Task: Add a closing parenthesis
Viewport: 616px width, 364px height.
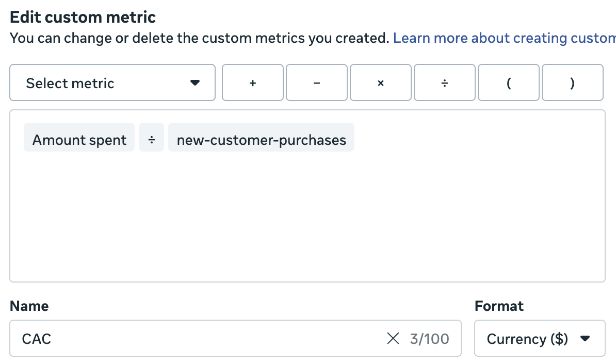Action: click(572, 82)
